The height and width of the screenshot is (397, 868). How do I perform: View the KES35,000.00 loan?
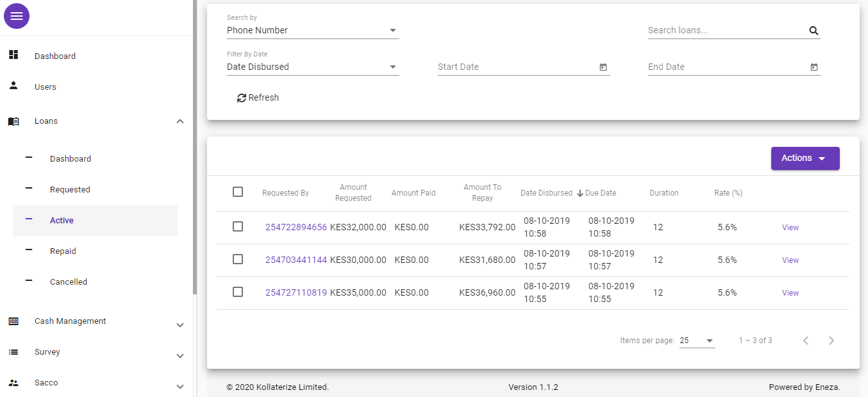[790, 293]
